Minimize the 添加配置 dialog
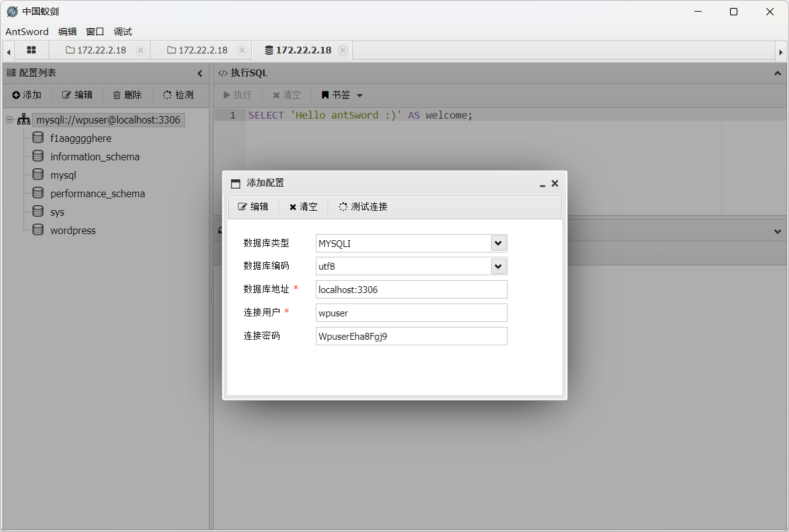 pos(543,184)
